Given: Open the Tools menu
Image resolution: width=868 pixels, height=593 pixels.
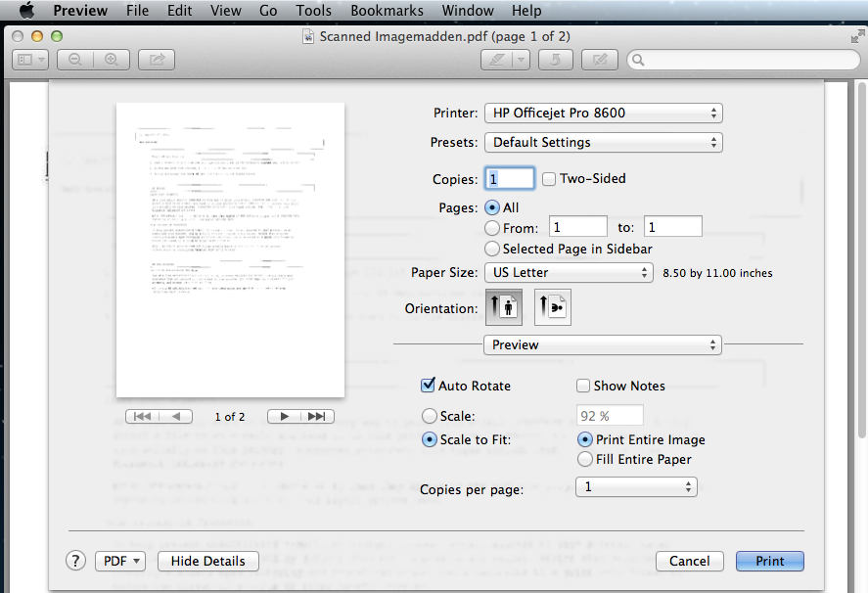Looking at the screenshot, I should [313, 11].
